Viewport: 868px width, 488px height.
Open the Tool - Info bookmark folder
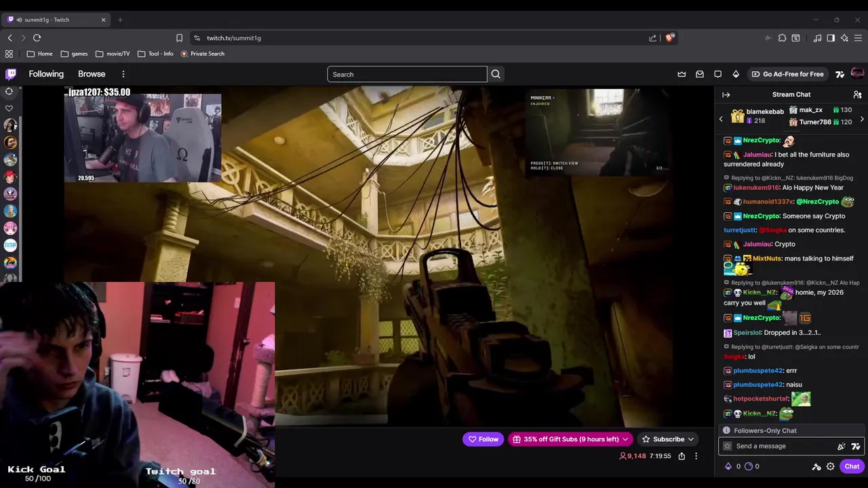(x=155, y=54)
